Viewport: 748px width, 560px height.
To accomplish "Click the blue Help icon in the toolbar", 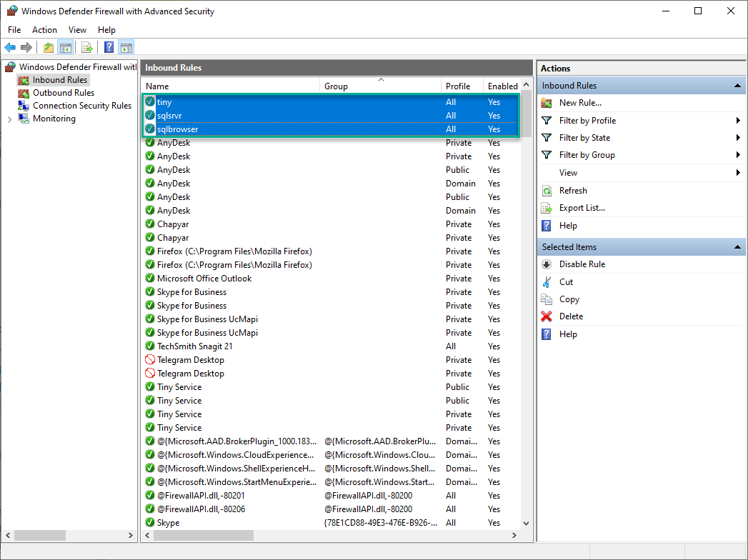I will pyautogui.click(x=109, y=47).
